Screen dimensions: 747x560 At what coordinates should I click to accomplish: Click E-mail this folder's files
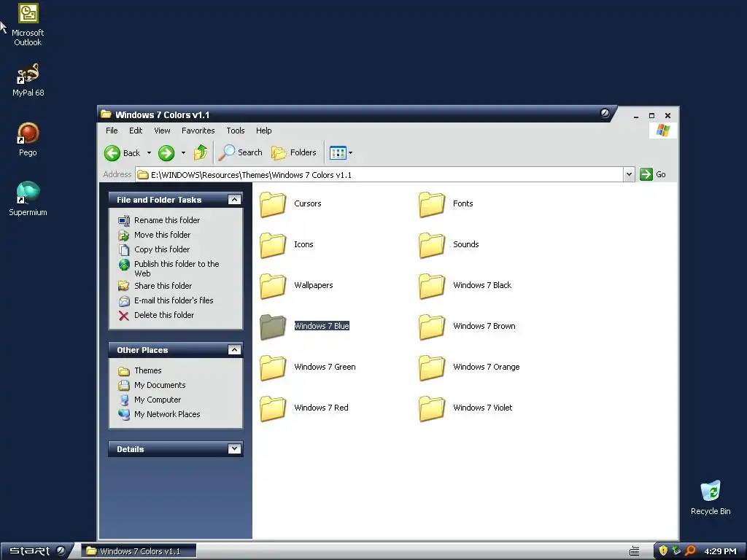(174, 300)
